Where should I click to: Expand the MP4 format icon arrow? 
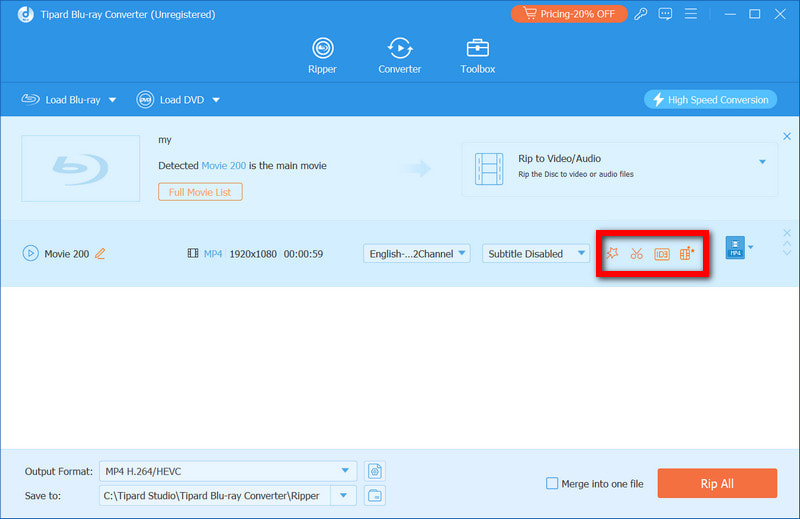tap(751, 248)
